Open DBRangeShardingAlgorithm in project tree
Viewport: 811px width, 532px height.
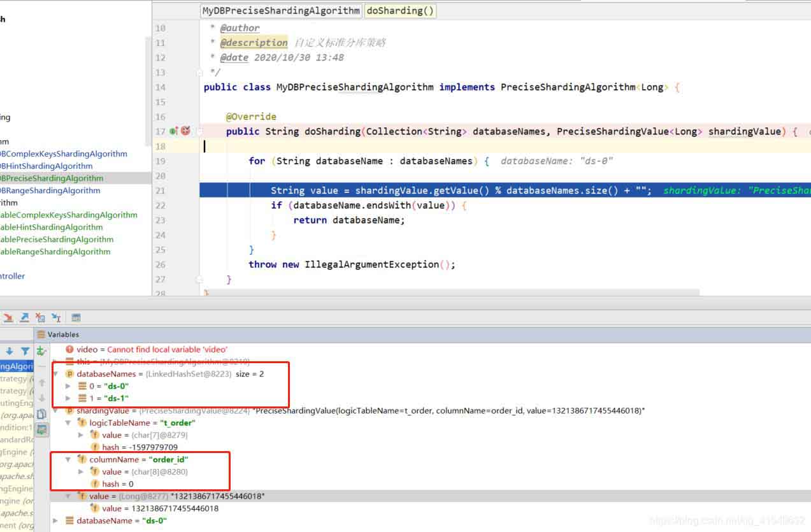tap(50, 190)
